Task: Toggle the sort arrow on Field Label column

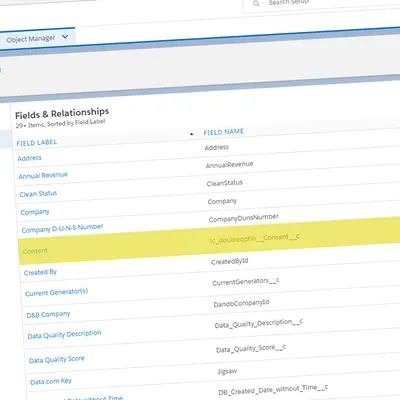Action: pos(191,134)
